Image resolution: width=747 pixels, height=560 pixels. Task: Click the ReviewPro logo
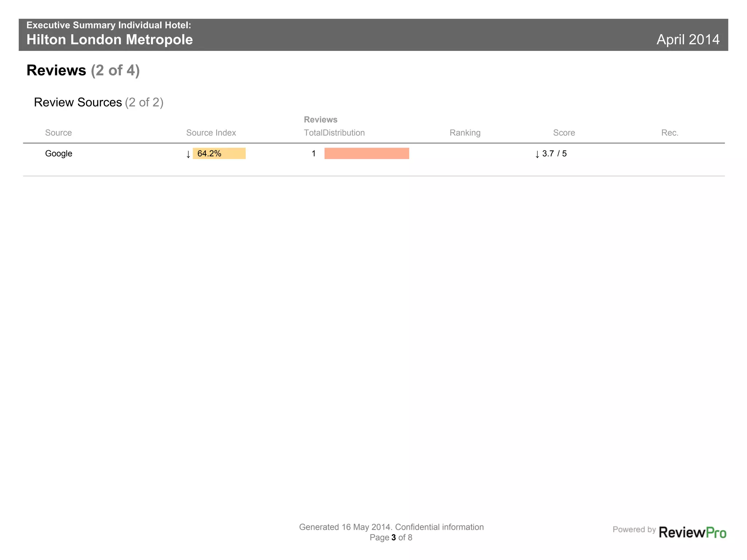click(x=692, y=532)
